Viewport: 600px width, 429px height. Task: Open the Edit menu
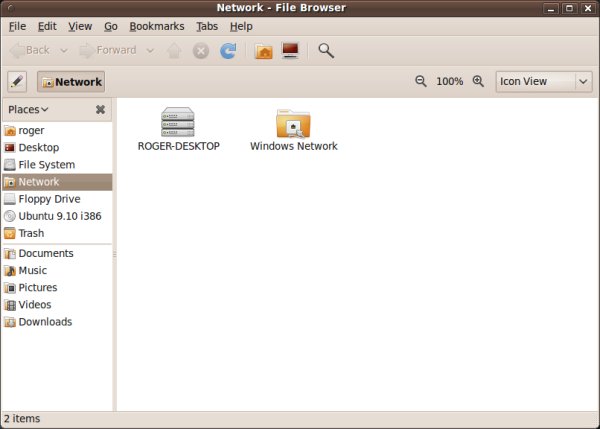[x=47, y=26]
